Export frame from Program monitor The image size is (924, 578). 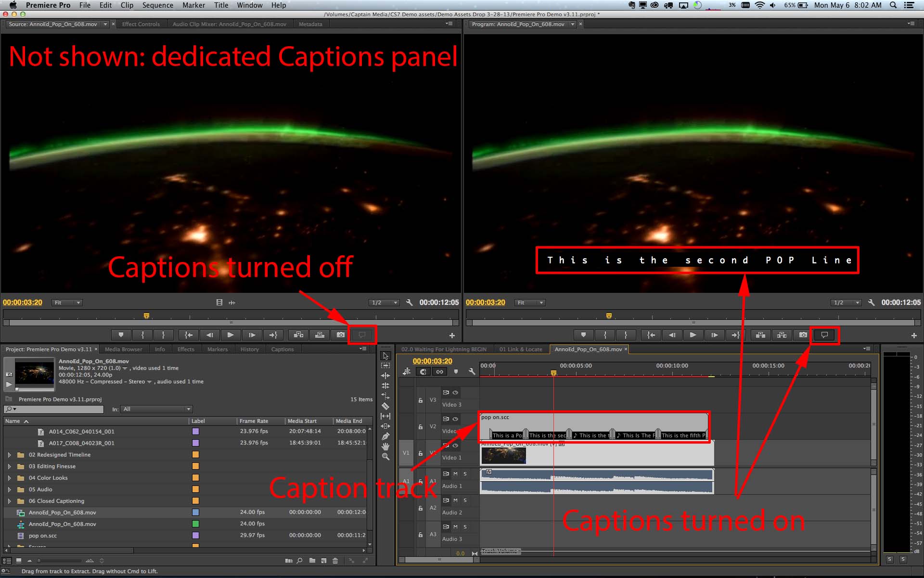tap(803, 335)
